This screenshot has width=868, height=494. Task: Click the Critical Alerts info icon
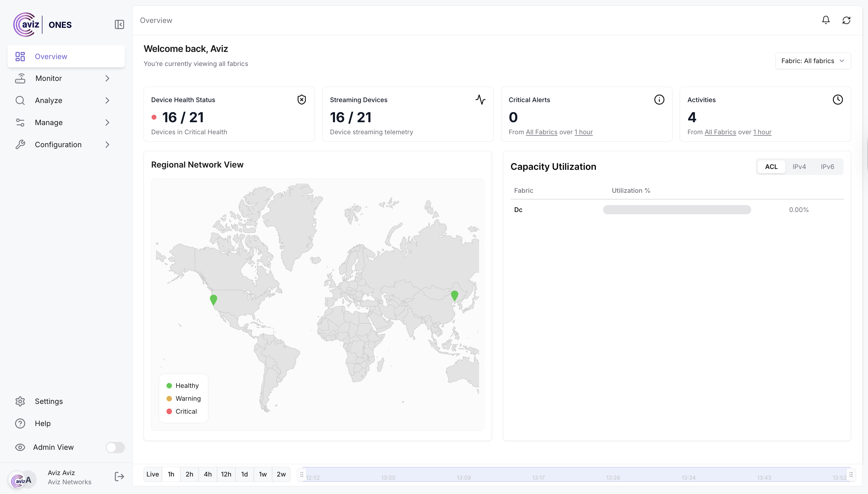[x=659, y=100]
